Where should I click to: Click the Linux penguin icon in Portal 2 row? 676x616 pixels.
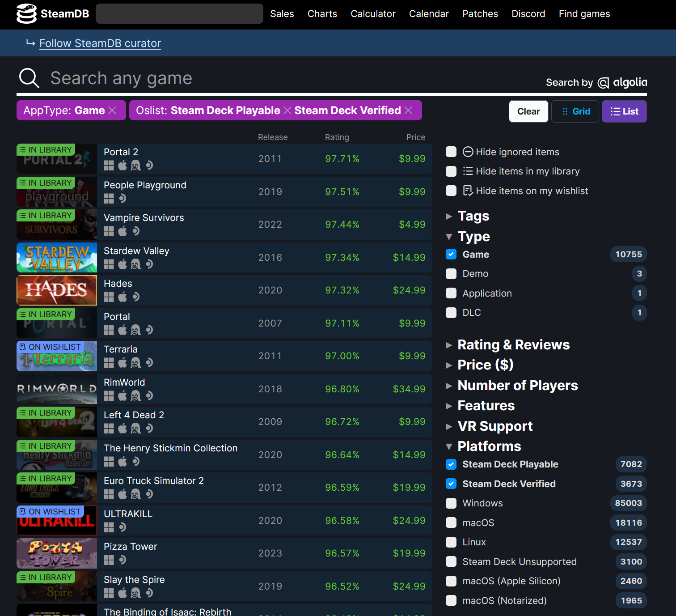pyautogui.click(x=135, y=166)
